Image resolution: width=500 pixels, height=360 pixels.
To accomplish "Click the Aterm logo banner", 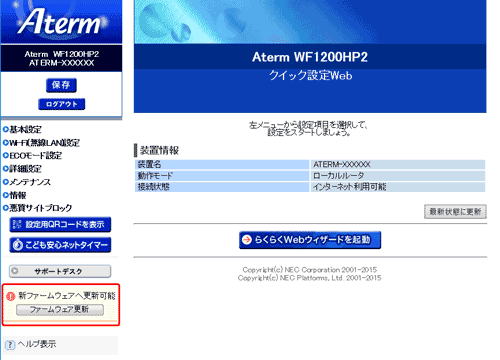I will (61, 22).
